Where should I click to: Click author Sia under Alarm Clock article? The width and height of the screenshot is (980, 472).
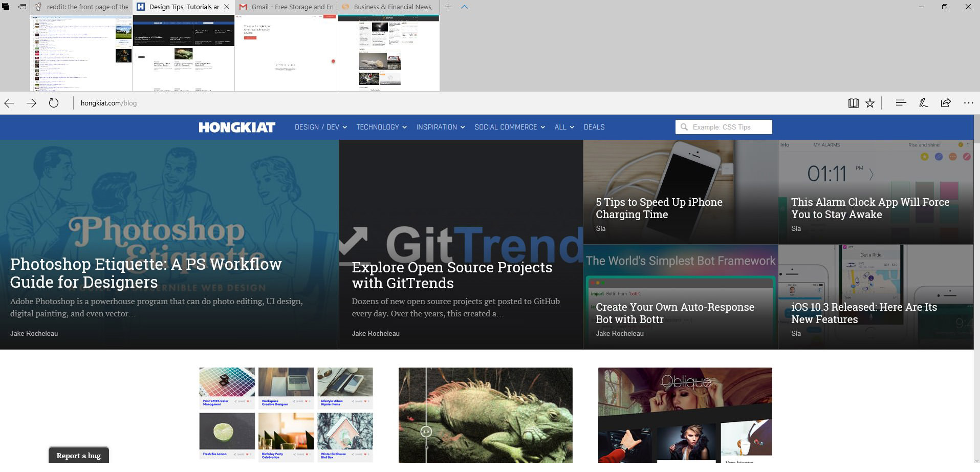(796, 228)
